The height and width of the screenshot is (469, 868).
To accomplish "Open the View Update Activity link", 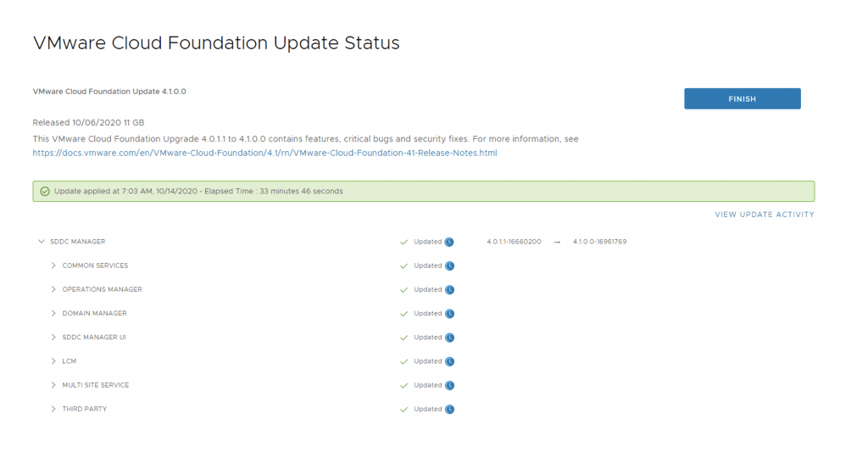I will coord(764,215).
